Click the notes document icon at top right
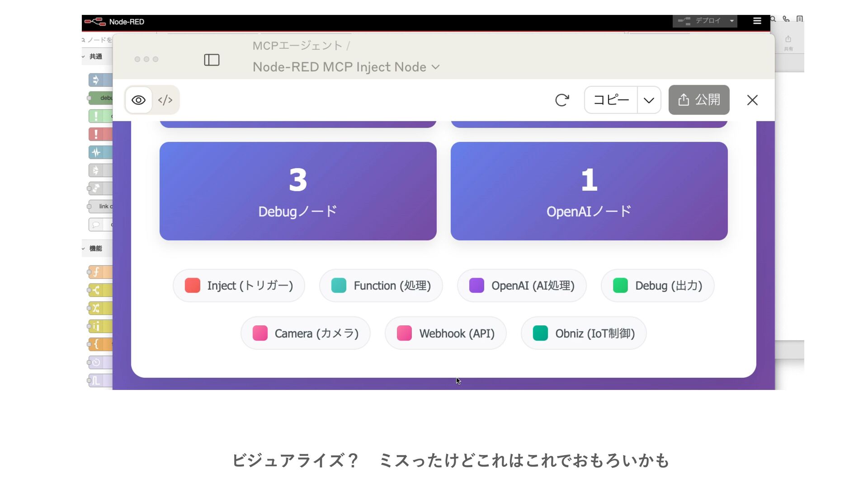 tap(800, 19)
